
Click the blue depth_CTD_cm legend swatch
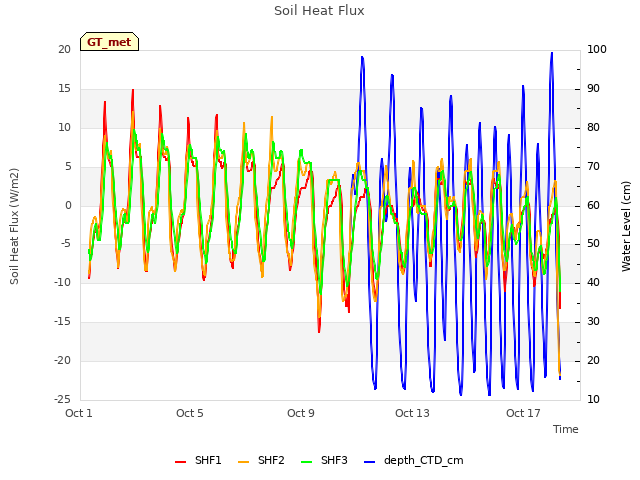369,462
